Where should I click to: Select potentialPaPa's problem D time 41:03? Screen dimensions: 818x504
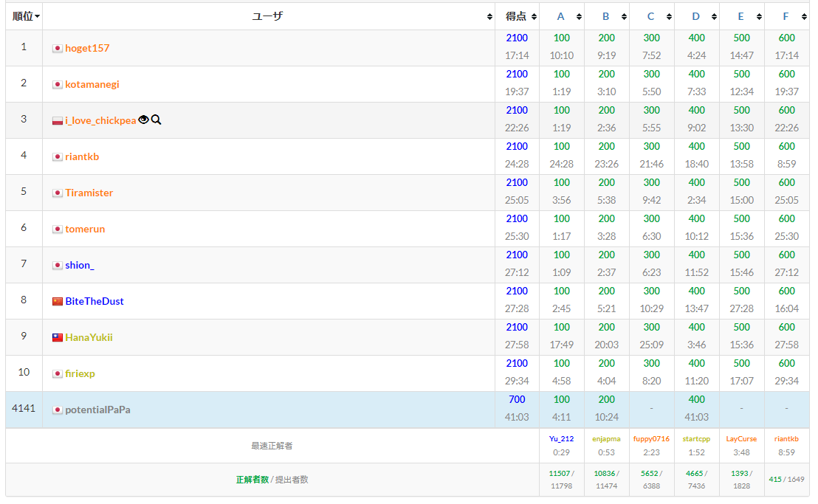[696, 418]
